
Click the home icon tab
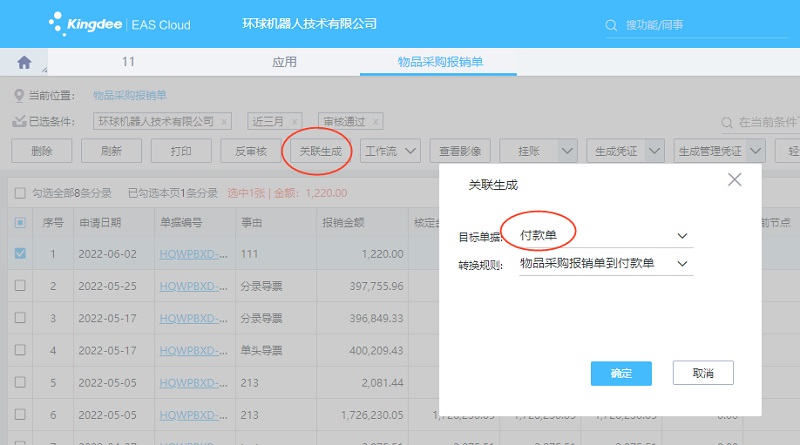[x=24, y=62]
